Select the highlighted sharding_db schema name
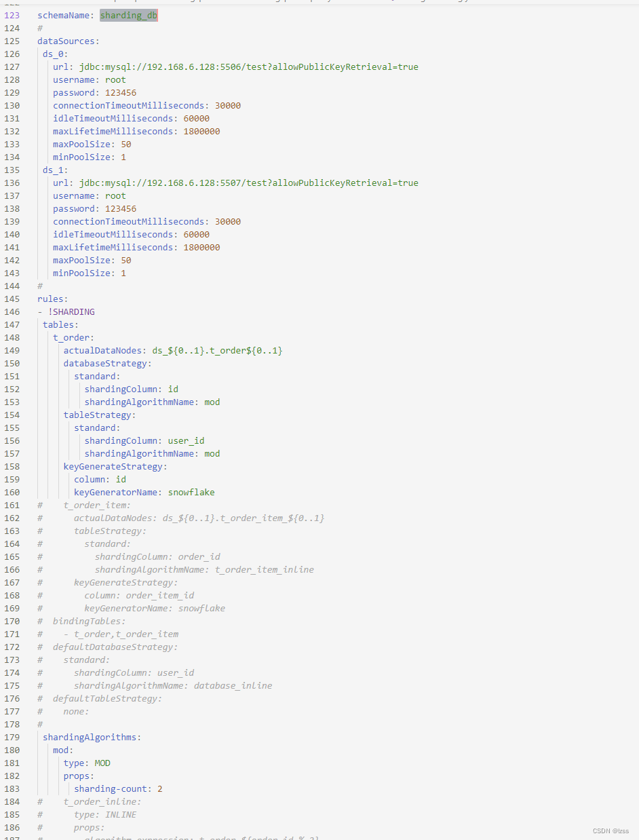Image resolution: width=639 pixels, height=840 pixels. click(128, 15)
